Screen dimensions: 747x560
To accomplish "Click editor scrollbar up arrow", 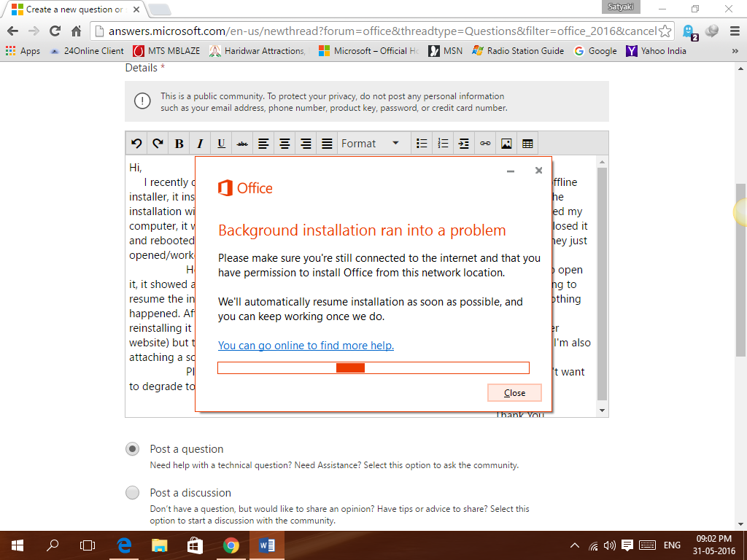I will [x=602, y=162].
